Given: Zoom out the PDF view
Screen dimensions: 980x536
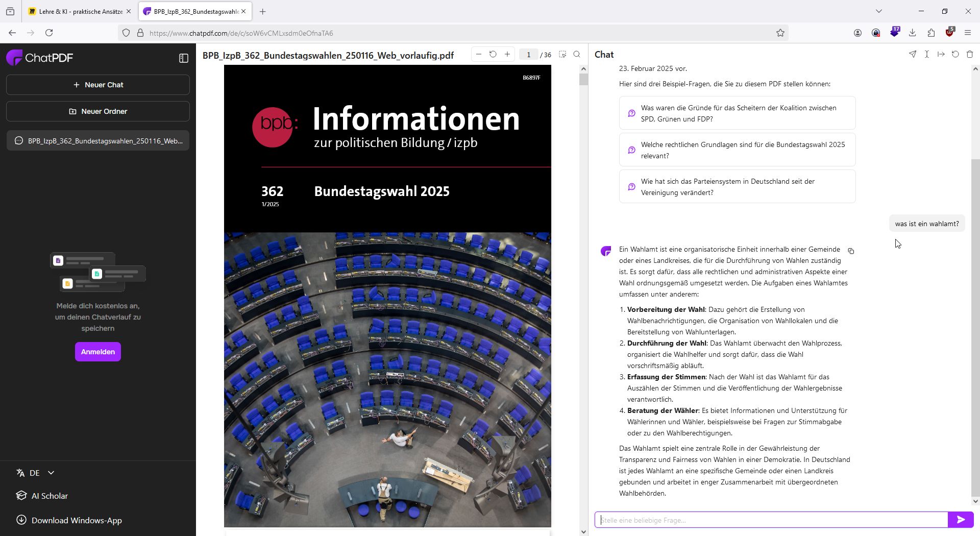Looking at the screenshot, I should [479, 54].
